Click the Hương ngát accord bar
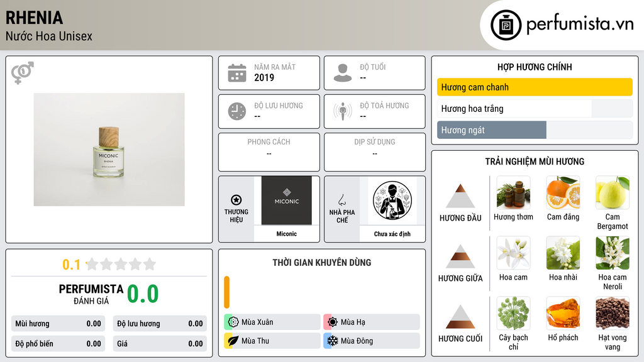Viewport: 644px width, 362px height. (x=535, y=130)
